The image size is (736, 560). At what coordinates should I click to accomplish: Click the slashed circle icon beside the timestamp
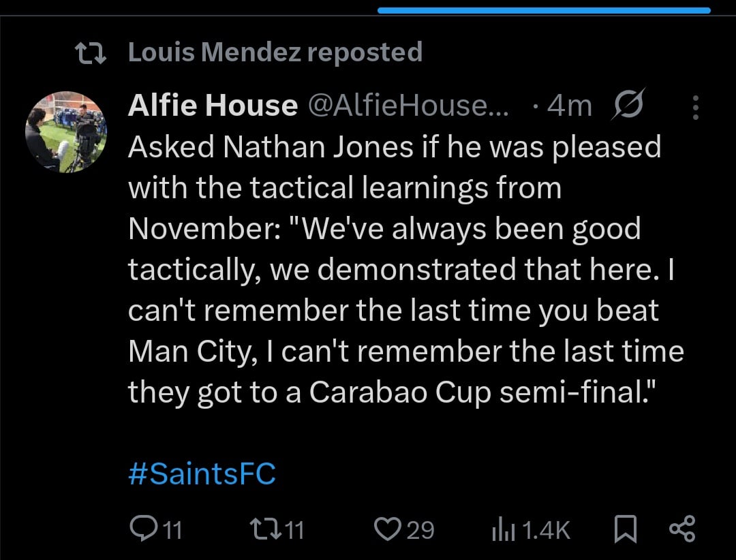[626, 106]
